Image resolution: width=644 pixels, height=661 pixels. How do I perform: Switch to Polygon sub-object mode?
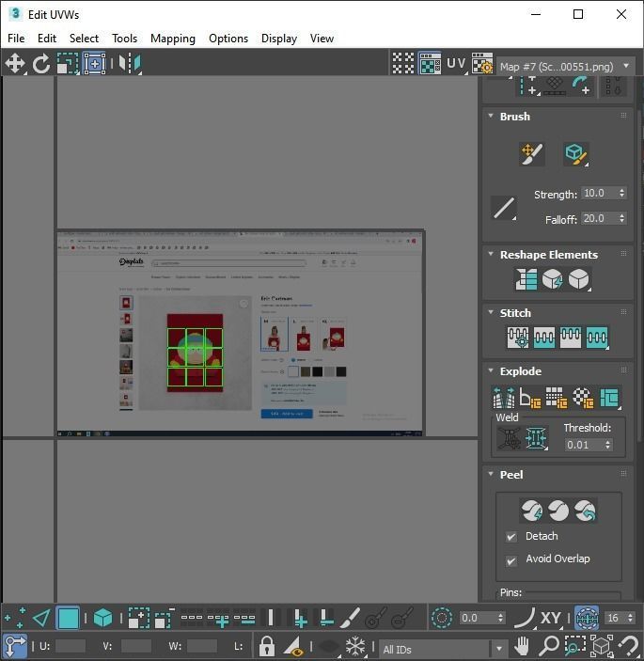[68, 619]
